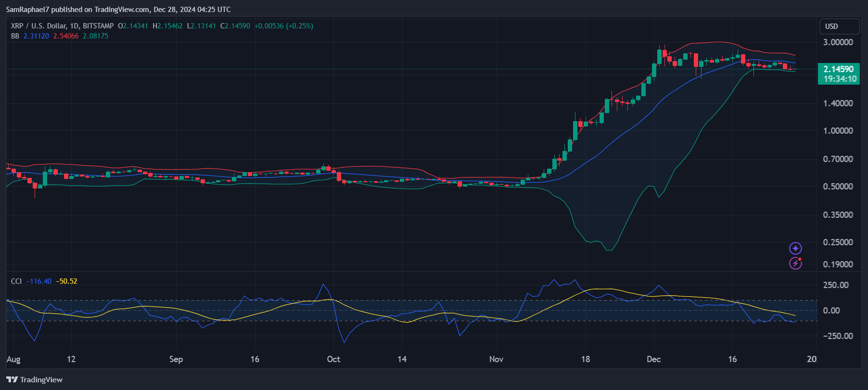Click the green price change +0.25% text
Image resolution: width=868 pixels, height=390 pixels.
[299, 26]
